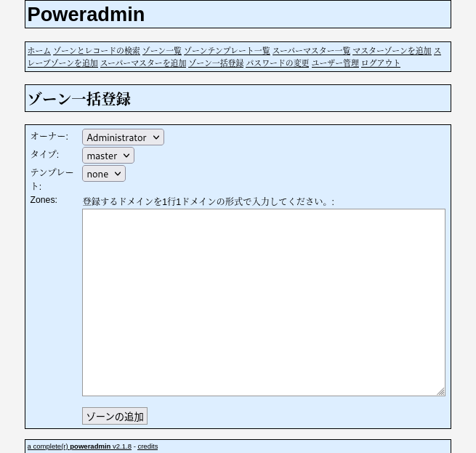Expand the テンプレート none dropdown
Viewport: 476px width, 453px height.
pos(104,174)
